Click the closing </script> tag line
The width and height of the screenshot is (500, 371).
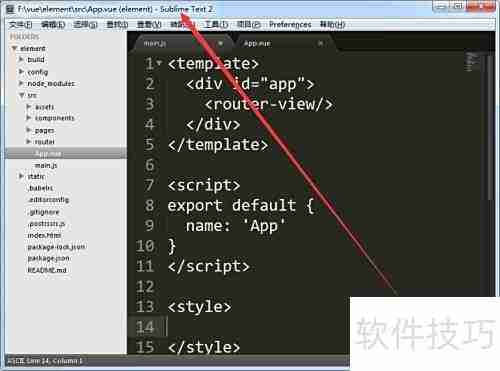[x=209, y=266]
